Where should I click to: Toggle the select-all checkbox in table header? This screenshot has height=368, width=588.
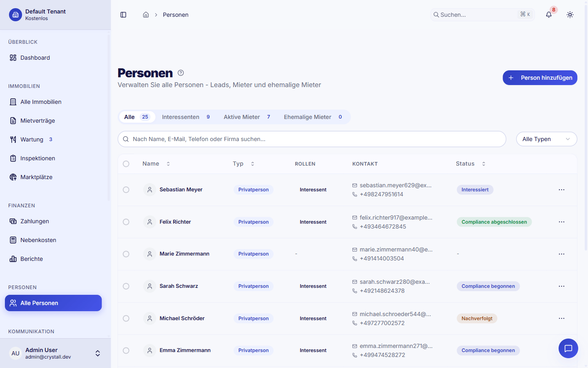click(x=126, y=164)
